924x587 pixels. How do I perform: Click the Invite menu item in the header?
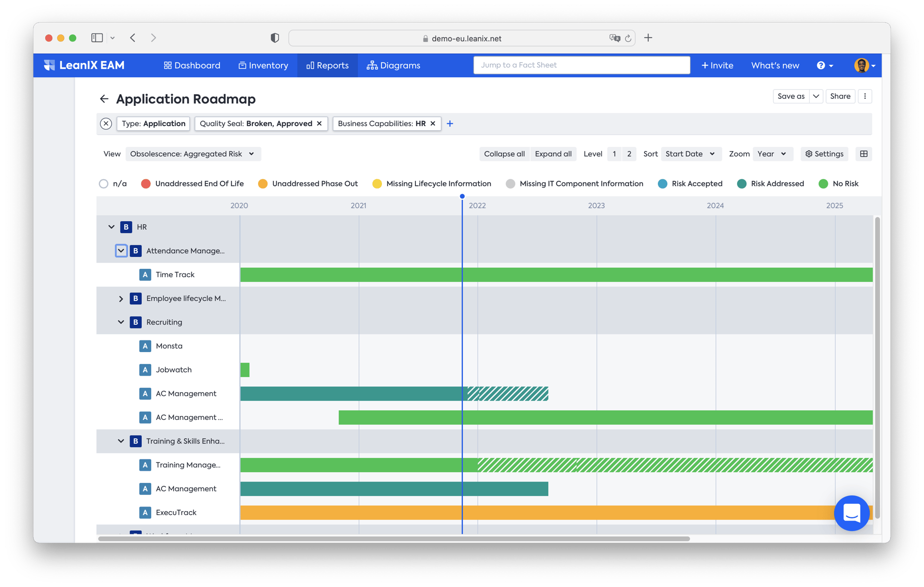[717, 65]
